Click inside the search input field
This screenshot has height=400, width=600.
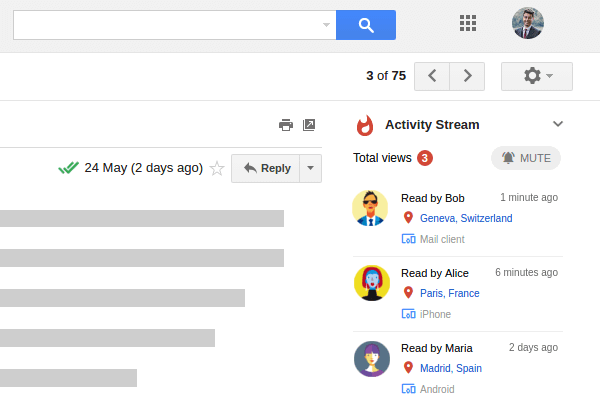(167, 25)
